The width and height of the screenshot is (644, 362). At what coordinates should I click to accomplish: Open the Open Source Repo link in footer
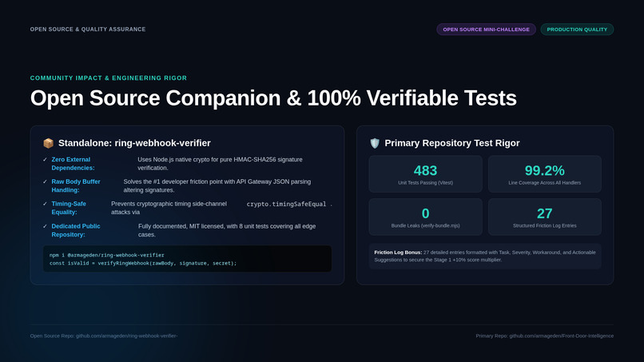coord(104,336)
